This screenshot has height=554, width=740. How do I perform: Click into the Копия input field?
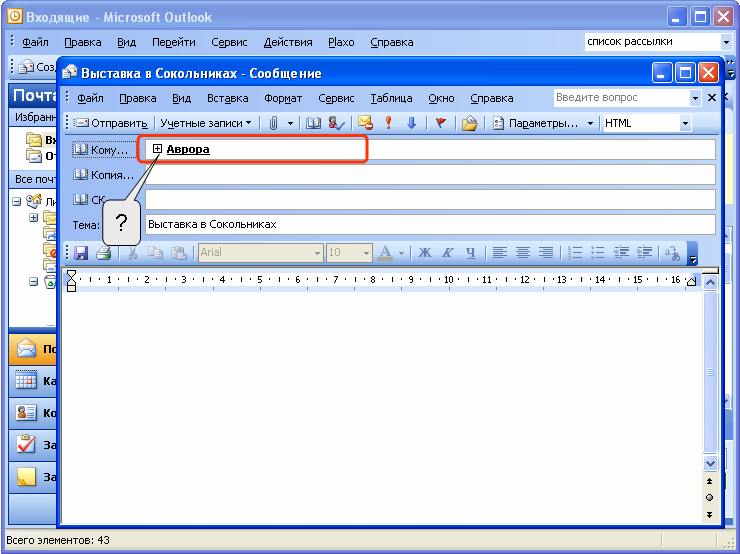430,175
